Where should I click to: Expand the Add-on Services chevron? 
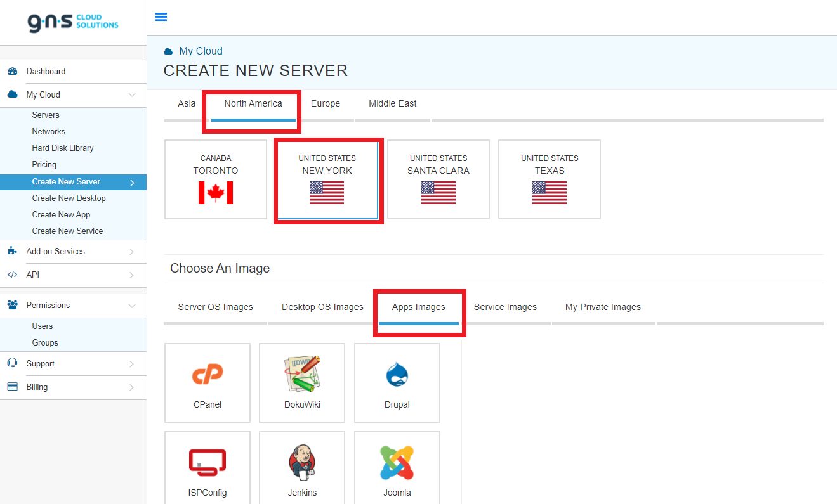(x=132, y=252)
